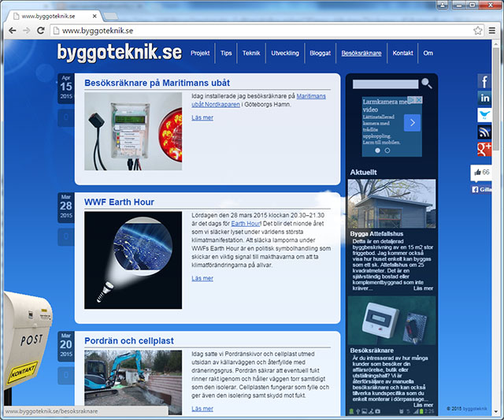Open the Pordrän och cellplast post title
Image resolution: width=504 pixels, height=420 pixels.
129,340
